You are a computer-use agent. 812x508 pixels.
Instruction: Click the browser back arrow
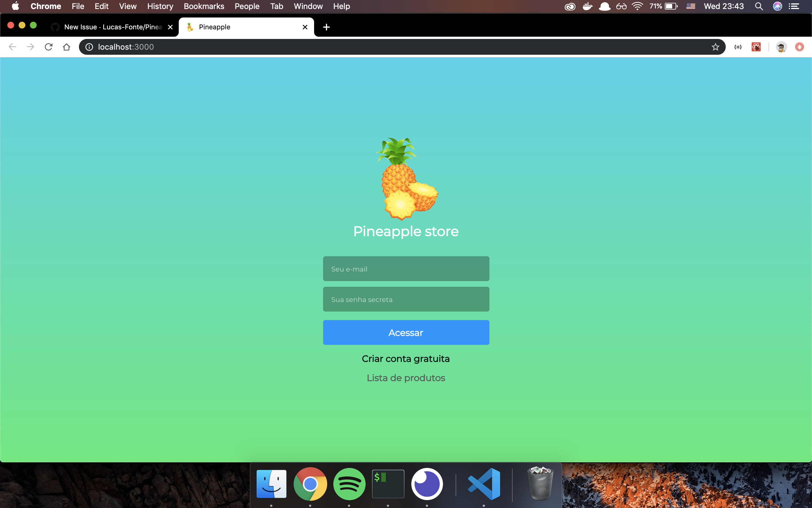(x=12, y=47)
